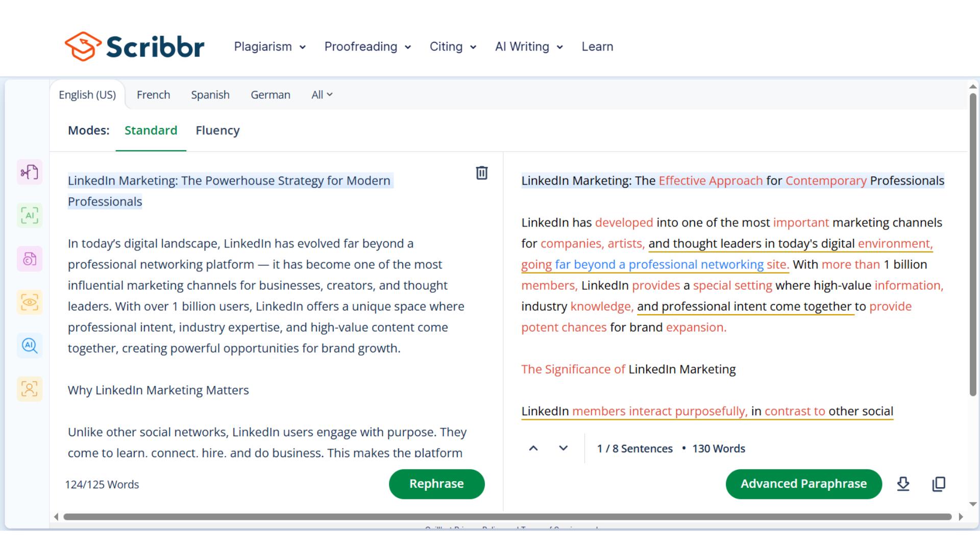
Task: Click the Advanced Paraphrase button
Action: 803,484
